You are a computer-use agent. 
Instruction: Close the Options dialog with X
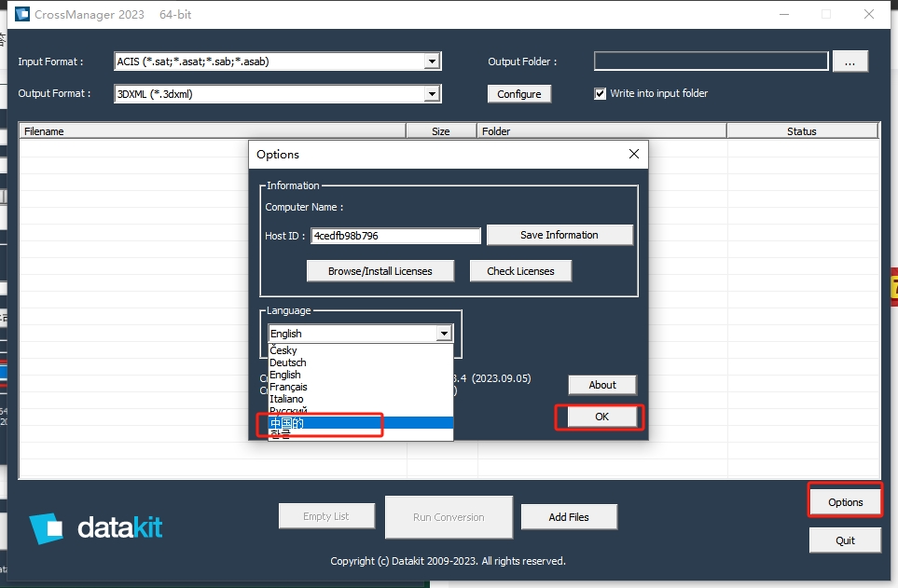(x=633, y=154)
